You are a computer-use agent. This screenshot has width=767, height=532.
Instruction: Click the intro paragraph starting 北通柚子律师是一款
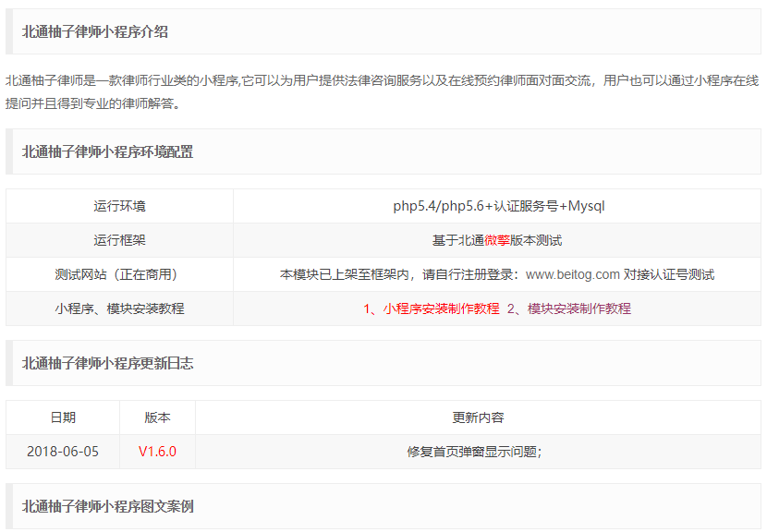point(382,91)
